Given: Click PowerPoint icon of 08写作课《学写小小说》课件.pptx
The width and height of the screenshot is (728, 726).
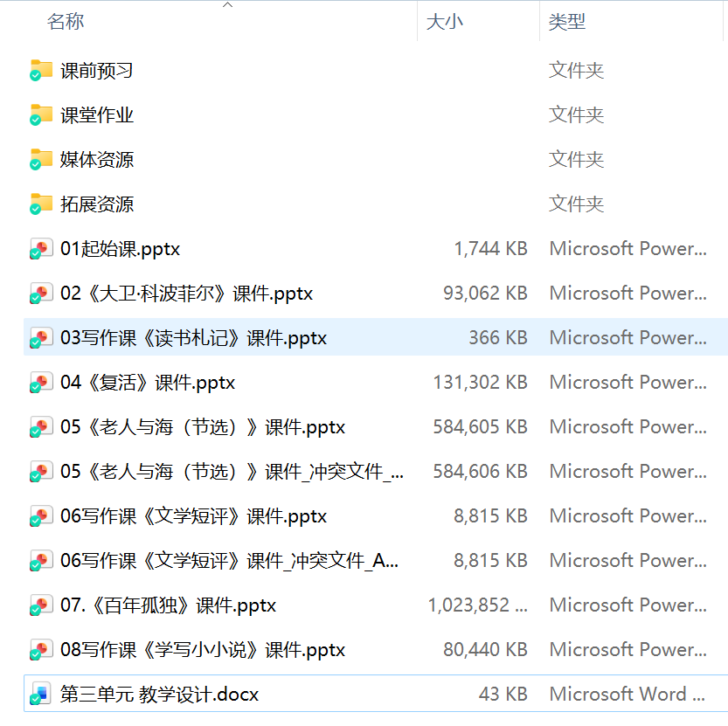Looking at the screenshot, I should point(41,650).
